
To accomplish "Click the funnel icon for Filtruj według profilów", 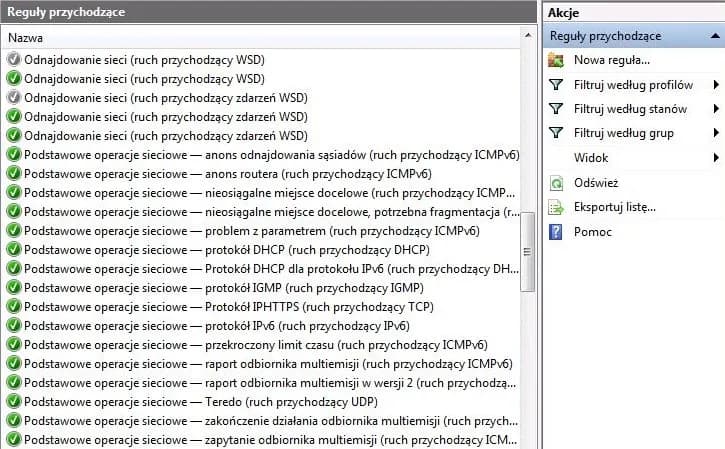I will pyautogui.click(x=556, y=85).
